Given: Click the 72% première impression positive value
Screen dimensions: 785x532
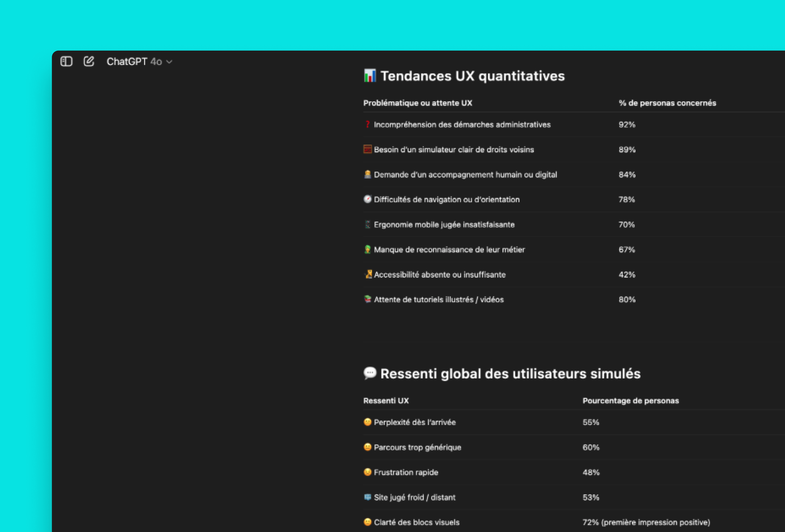Looking at the screenshot, I should click(x=646, y=522).
